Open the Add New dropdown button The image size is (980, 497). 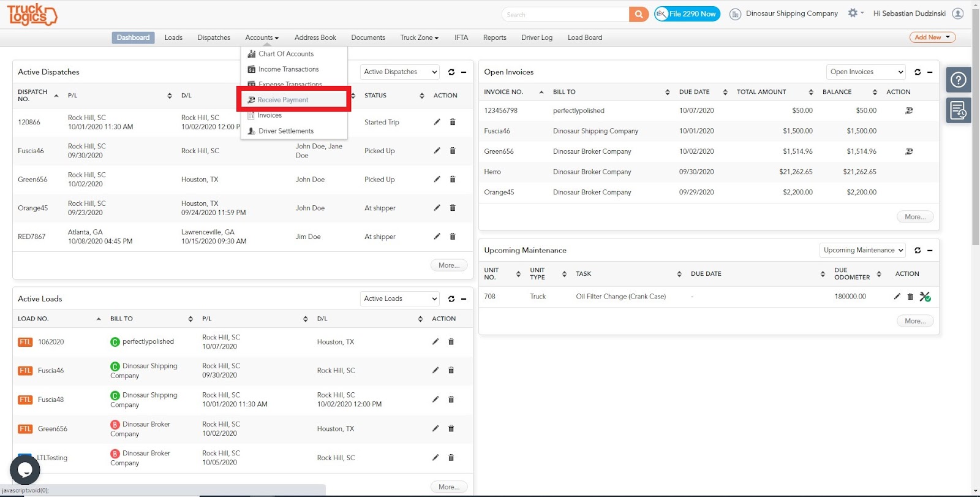[x=932, y=37]
